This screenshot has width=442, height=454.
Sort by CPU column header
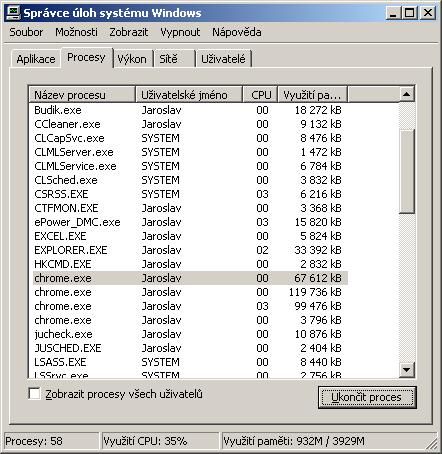click(260, 95)
